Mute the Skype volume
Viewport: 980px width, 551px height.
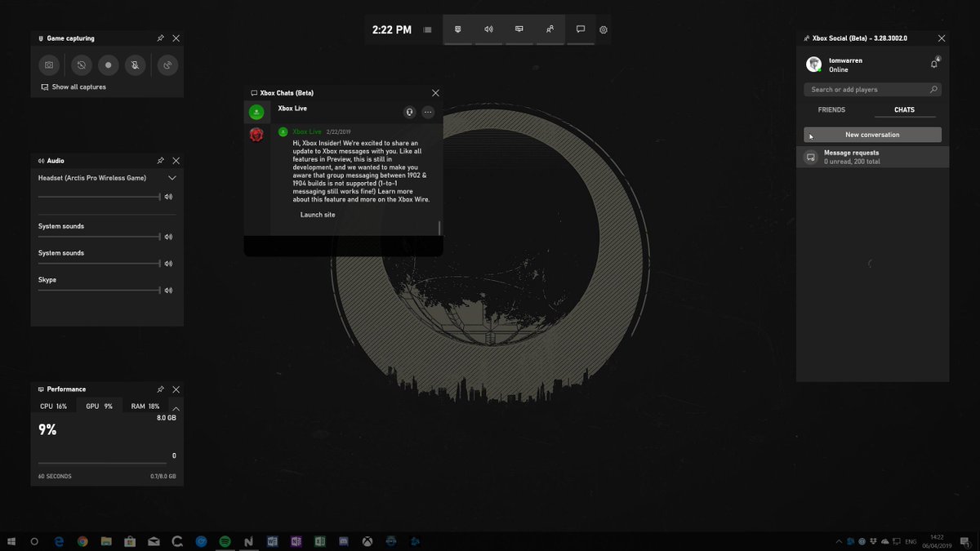169,290
